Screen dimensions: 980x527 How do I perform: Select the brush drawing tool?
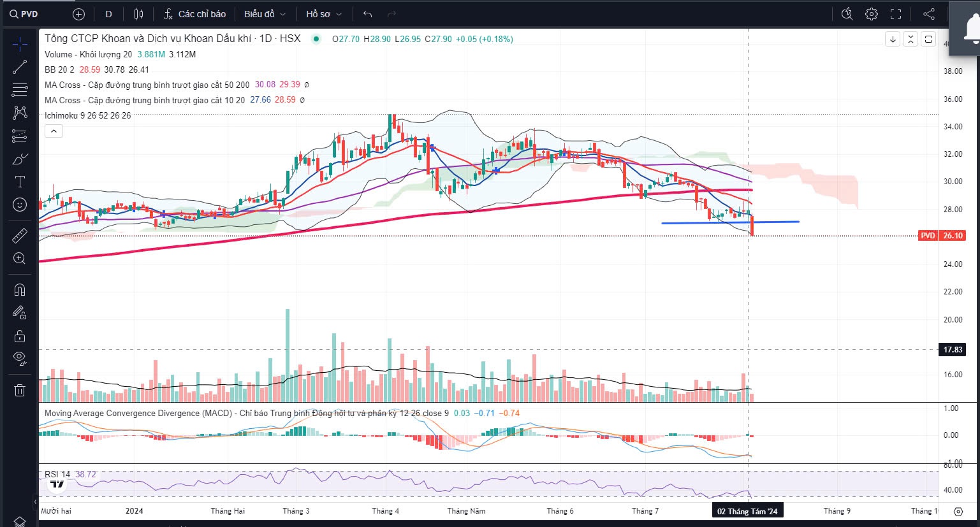pos(20,159)
